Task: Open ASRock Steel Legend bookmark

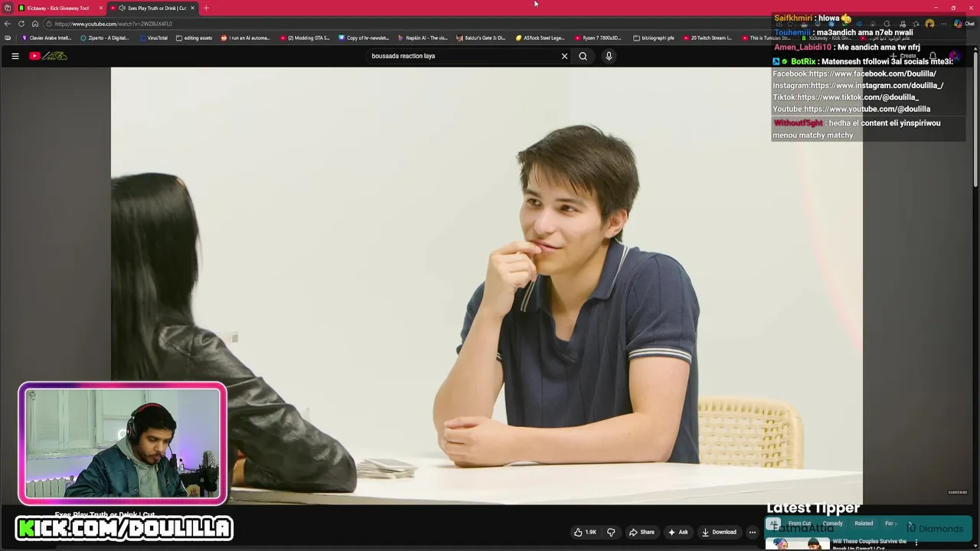Action: tap(540, 37)
